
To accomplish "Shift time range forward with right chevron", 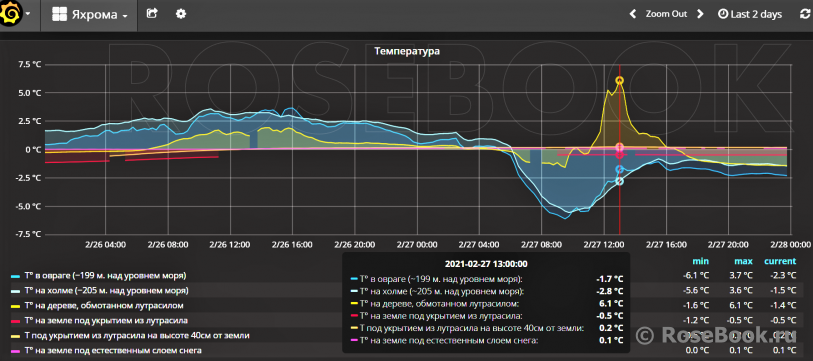I will click(700, 14).
